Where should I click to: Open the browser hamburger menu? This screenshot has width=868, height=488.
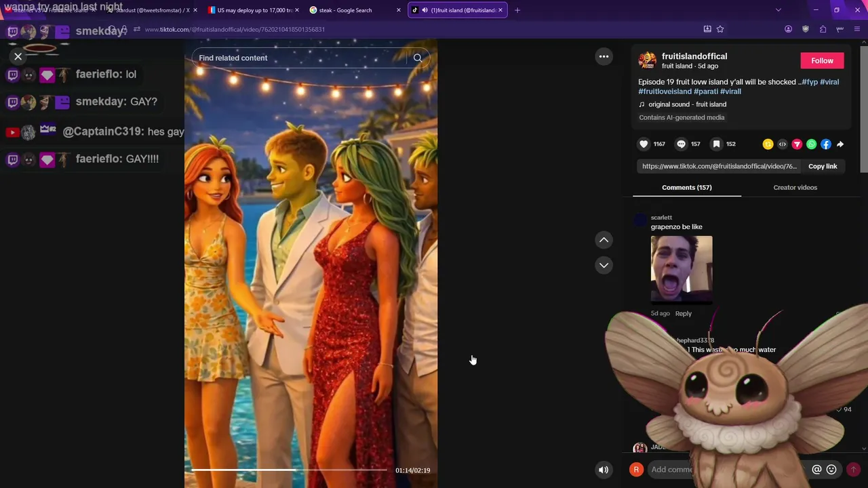[x=857, y=29]
